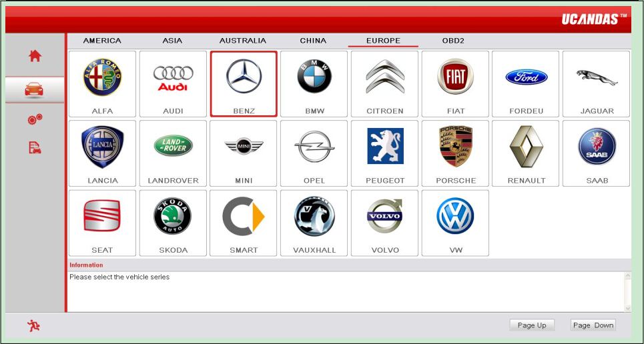The width and height of the screenshot is (644, 344).
Task: Click the vehicle report sidebar icon
Action: pos(35,148)
